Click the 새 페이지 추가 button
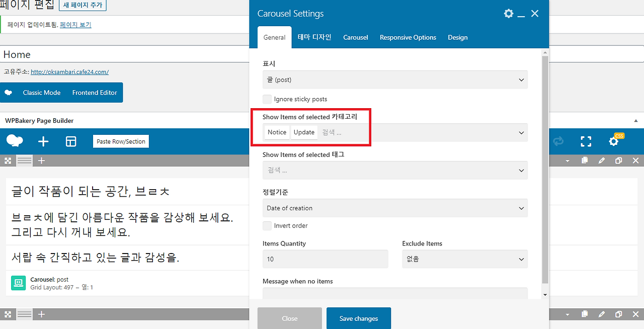 click(83, 6)
